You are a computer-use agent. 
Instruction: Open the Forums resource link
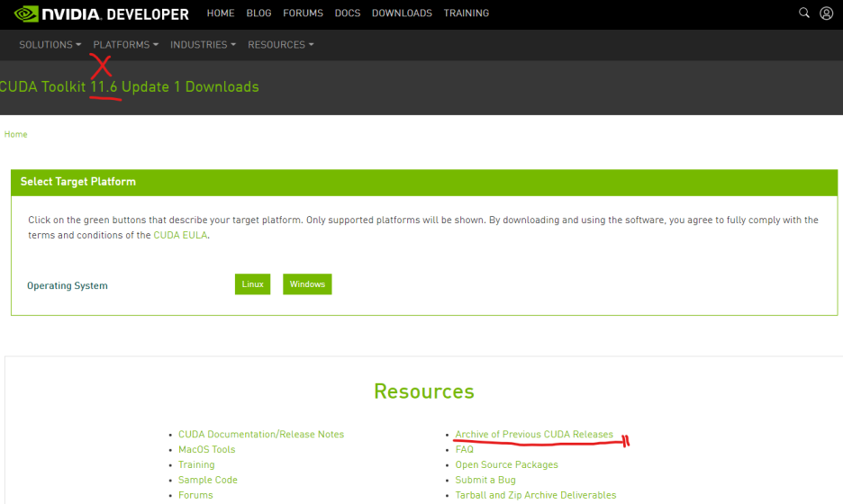(x=195, y=495)
